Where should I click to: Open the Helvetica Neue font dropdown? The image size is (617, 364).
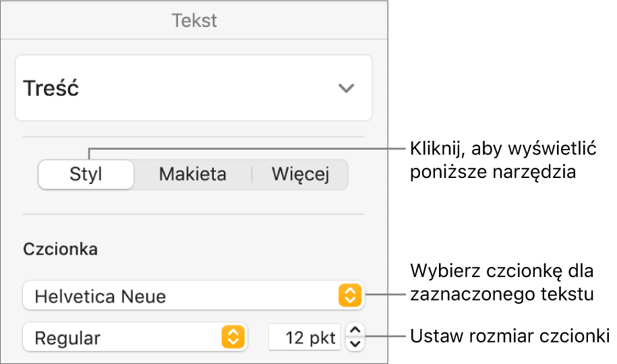click(x=194, y=295)
